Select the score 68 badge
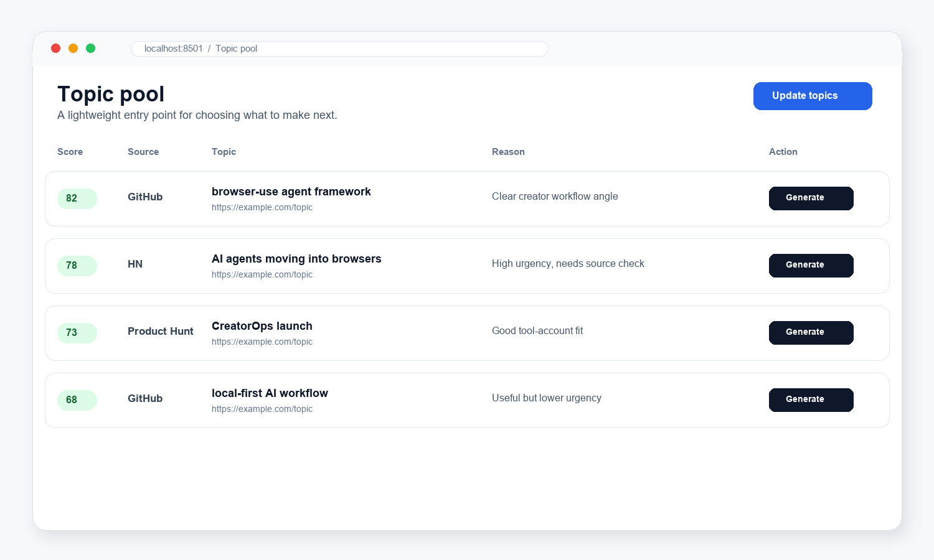This screenshot has width=934, height=560. click(77, 400)
